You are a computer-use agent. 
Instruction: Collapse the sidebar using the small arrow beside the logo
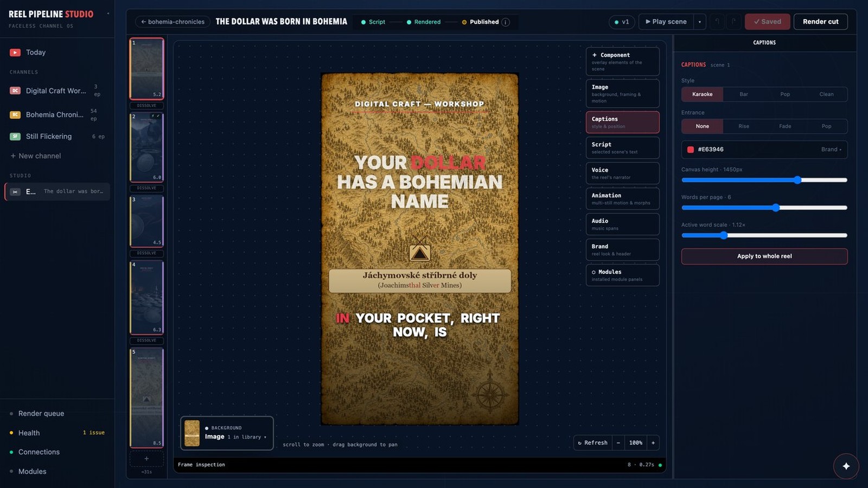tap(108, 14)
